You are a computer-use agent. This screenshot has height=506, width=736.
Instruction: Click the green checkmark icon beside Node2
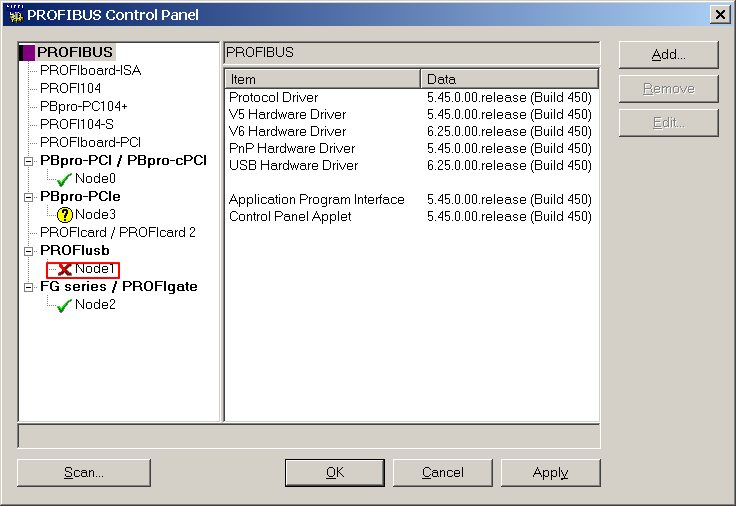(64, 306)
